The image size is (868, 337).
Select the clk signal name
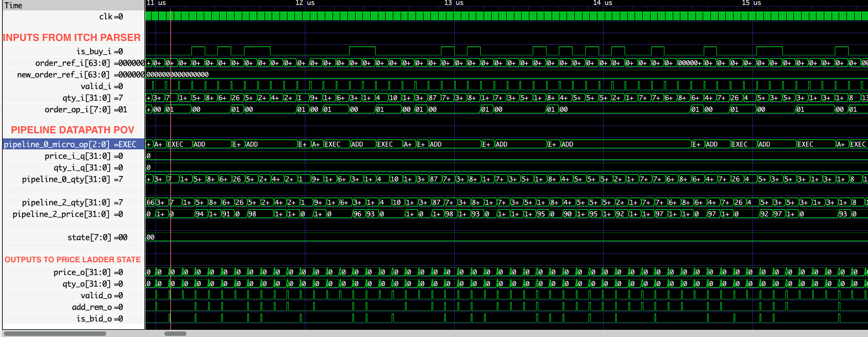(106, 17)
